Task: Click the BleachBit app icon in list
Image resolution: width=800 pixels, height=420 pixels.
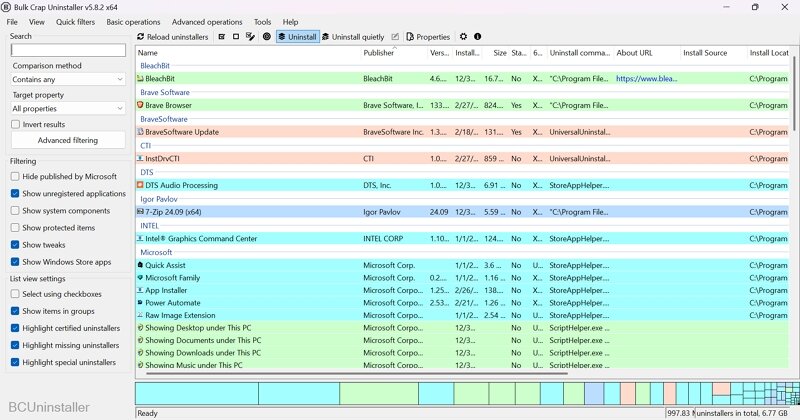Action: 140,78
